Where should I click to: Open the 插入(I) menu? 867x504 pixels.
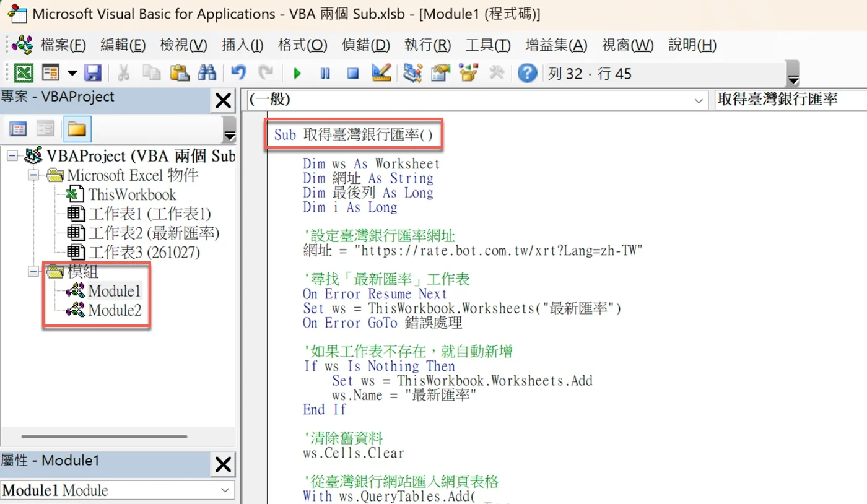coord(243,45)
